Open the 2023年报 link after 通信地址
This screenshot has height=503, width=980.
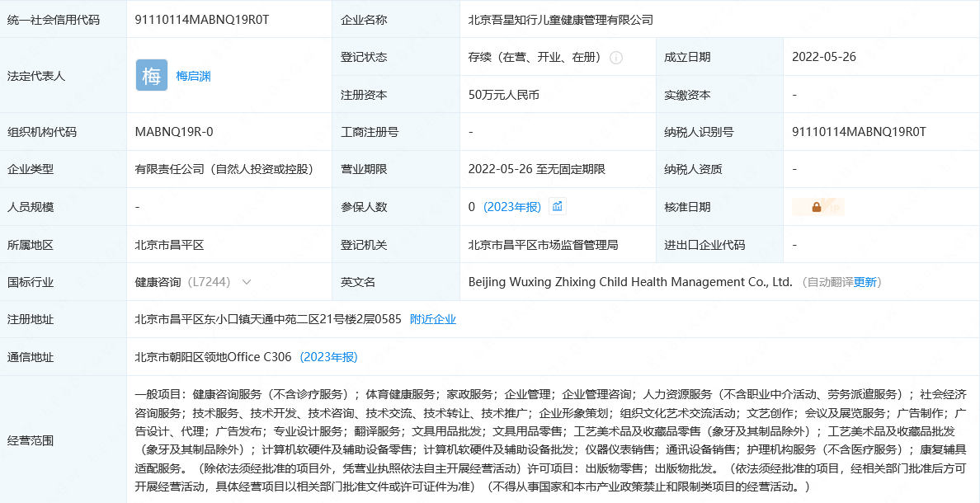(x=329, y=357)
